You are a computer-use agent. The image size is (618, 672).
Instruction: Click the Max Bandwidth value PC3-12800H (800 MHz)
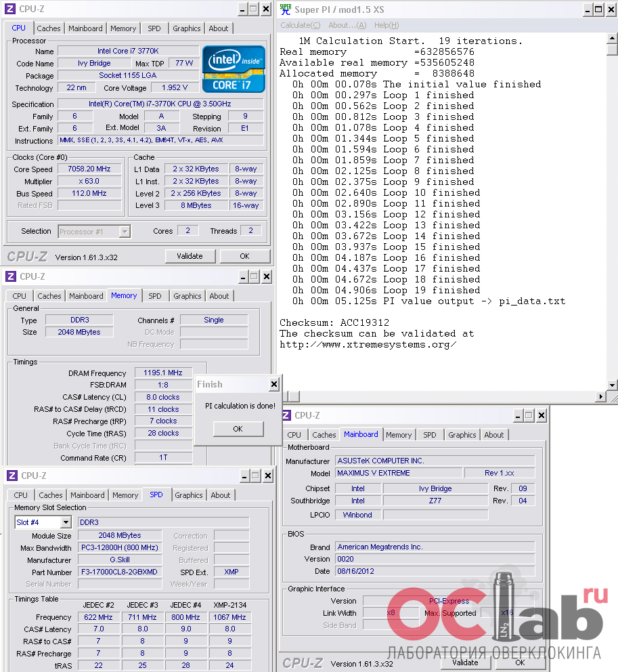120,548
